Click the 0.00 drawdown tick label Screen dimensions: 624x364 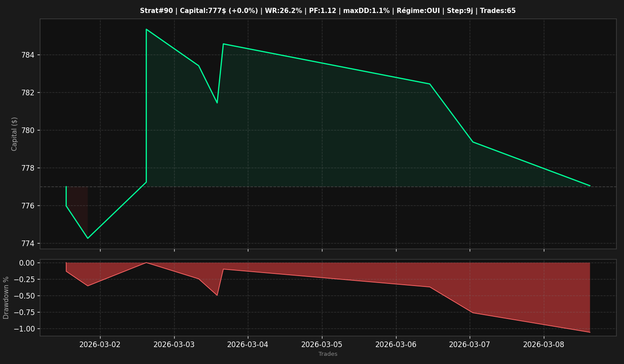27,263
